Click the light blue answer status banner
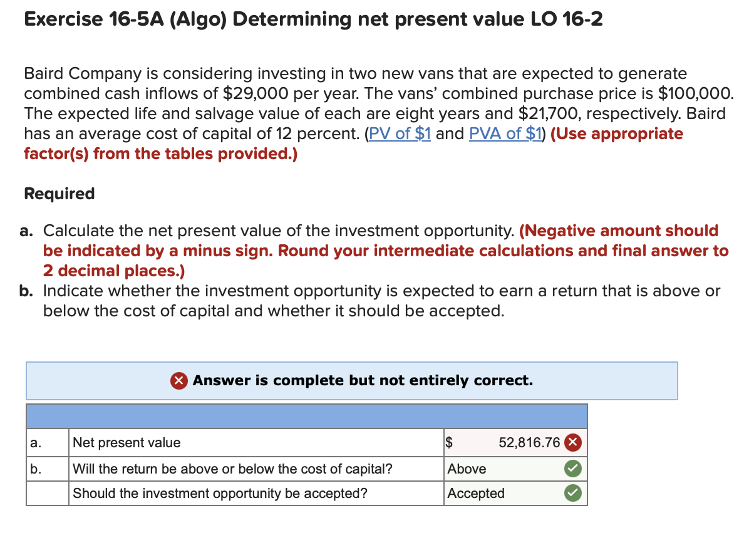Viewport: 749px width, 560px height. tap(351, 380)
